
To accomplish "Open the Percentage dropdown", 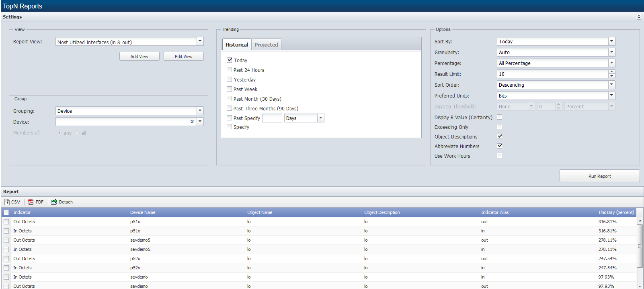I will [x=612, y=63].
